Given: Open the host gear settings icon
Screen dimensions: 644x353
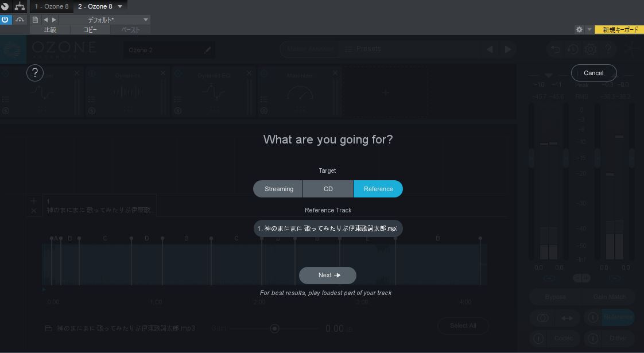Looking at the screenshot, I should click(579, 30).
